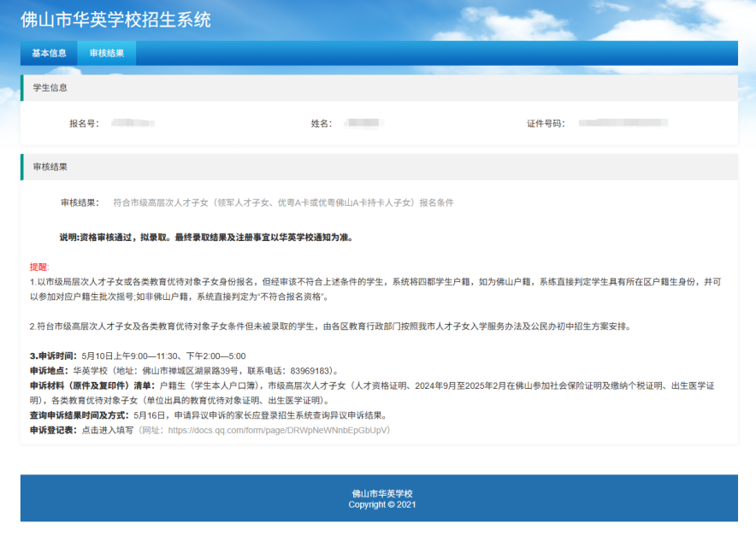Click the red 提醒 heading

point(39,267)
